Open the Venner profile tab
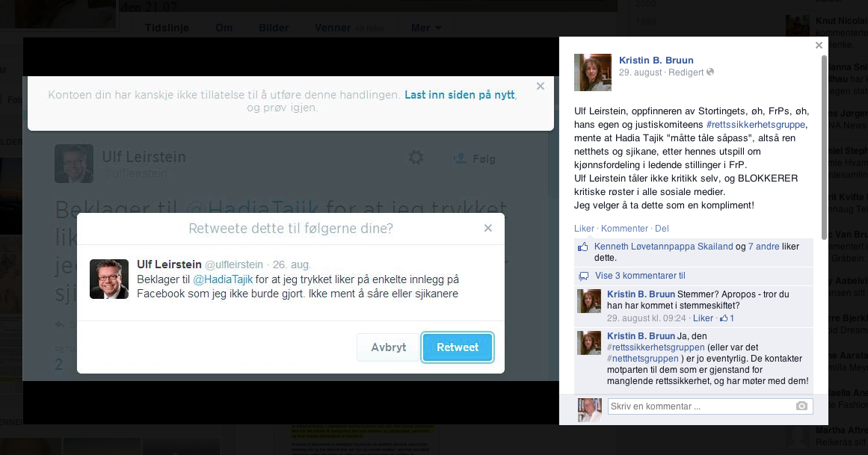The height and width of the screenshot is (455, 868). pyautogui.click(x=333, y=28)
